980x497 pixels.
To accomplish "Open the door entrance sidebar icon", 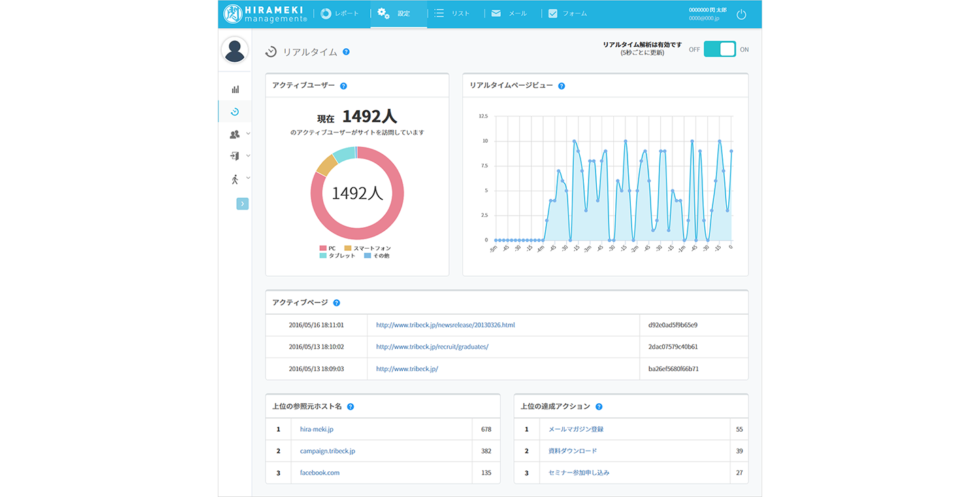I will click(235, 156).
